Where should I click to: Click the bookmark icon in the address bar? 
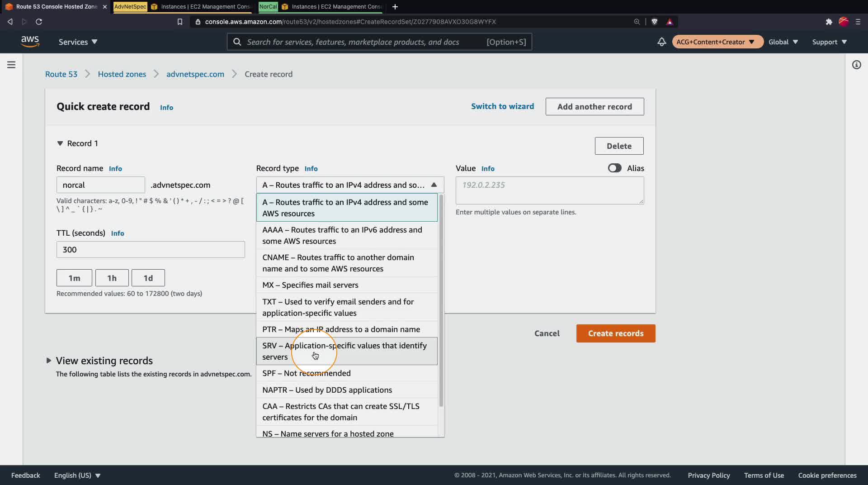pyautogui.click(x=180, y=22)
